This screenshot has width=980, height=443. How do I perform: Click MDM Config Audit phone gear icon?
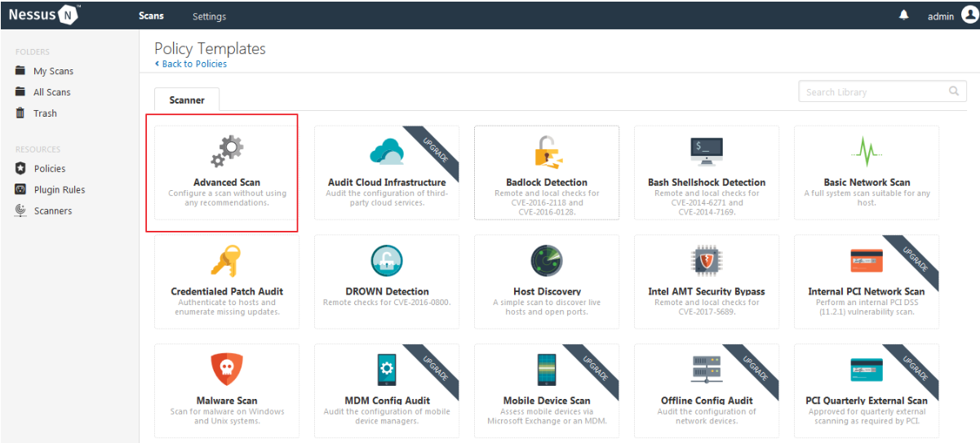pyautogui.click(x=387, y=370)
